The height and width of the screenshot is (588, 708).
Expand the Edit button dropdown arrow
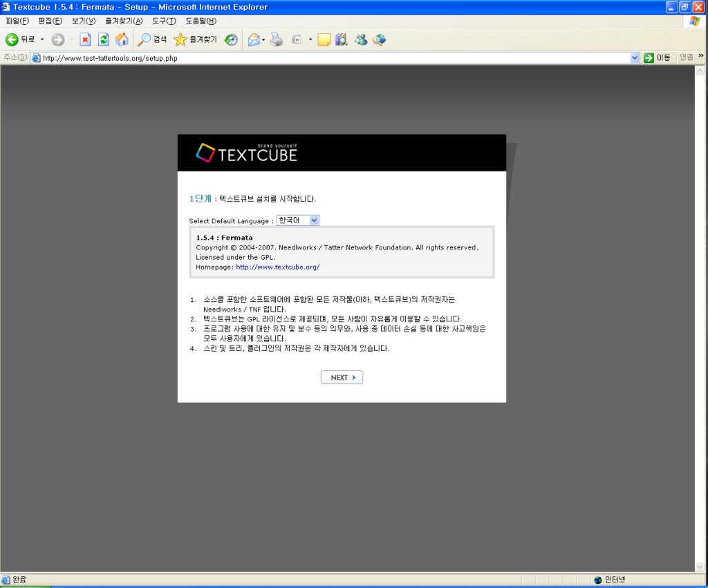pos(310,39)
